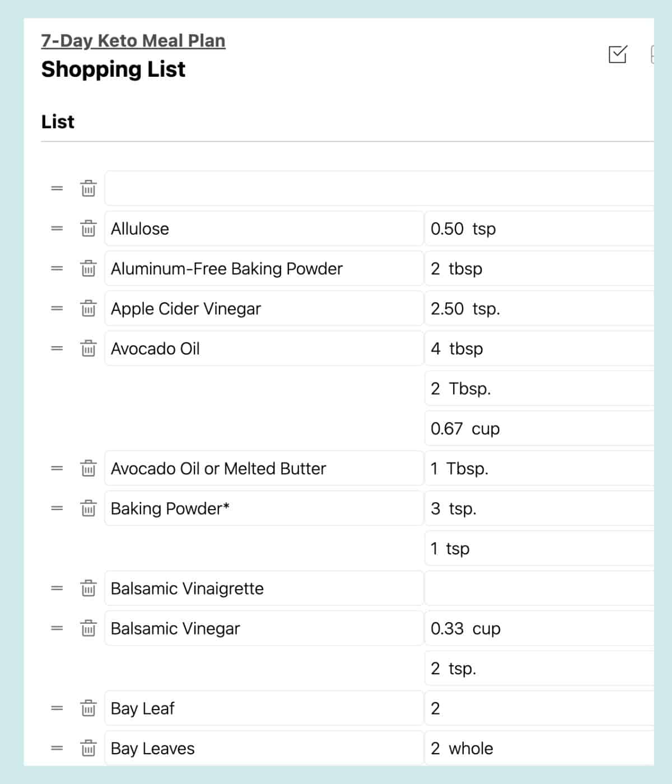Click the Allulose 0.50 tsp quantity field
The height and width of the screenshot is (784, 672).
tap(539, 228)
